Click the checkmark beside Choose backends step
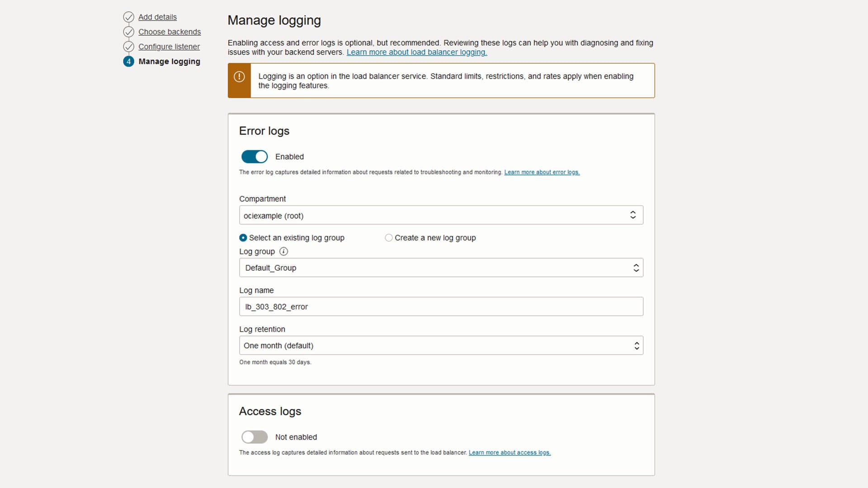The image size is (868, 488). click(x=129, y=32)
